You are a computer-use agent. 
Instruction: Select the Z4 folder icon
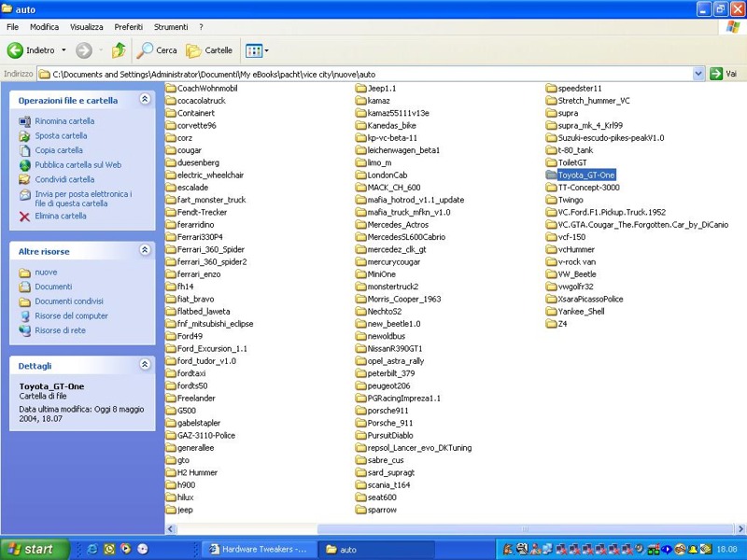pos(551,324)
